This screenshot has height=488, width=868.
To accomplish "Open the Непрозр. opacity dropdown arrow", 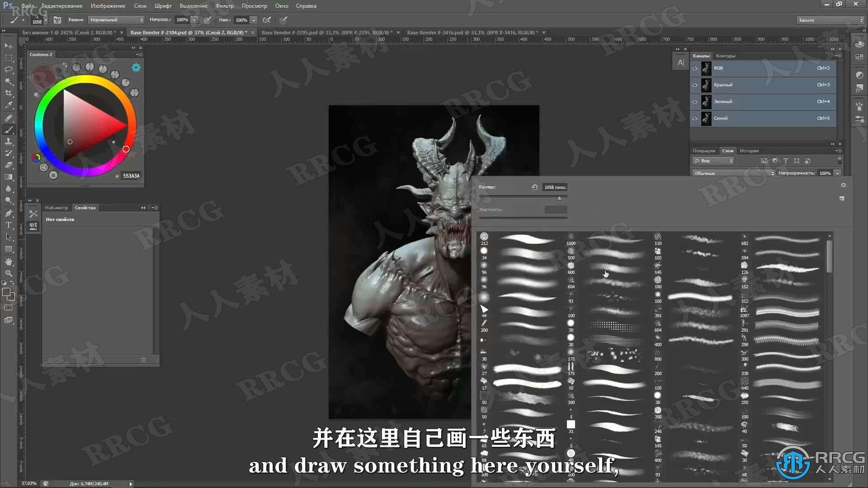I will click(194, 20).
